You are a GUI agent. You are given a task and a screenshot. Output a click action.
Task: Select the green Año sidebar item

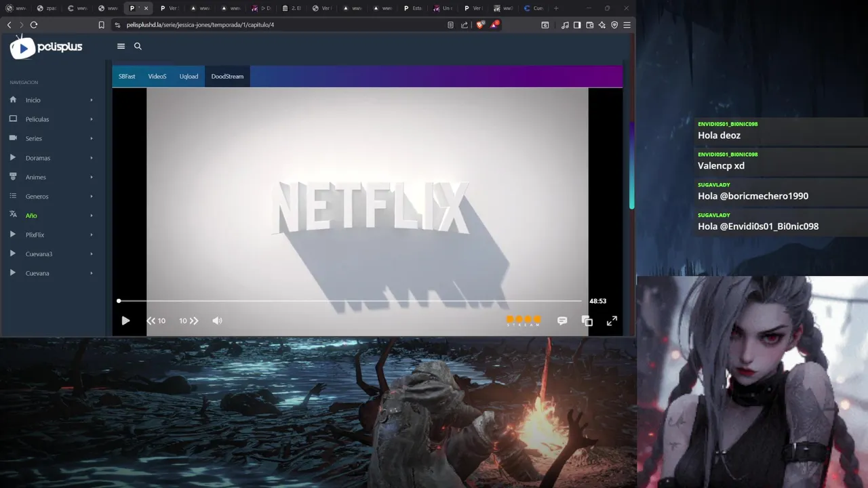pyautogui.click(x=31, y=216)
